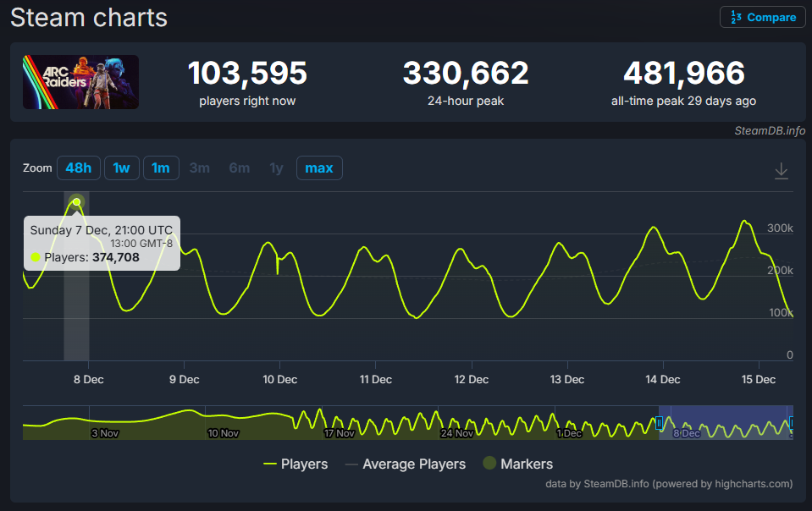Set chart zoom to max

pos(319,168)
